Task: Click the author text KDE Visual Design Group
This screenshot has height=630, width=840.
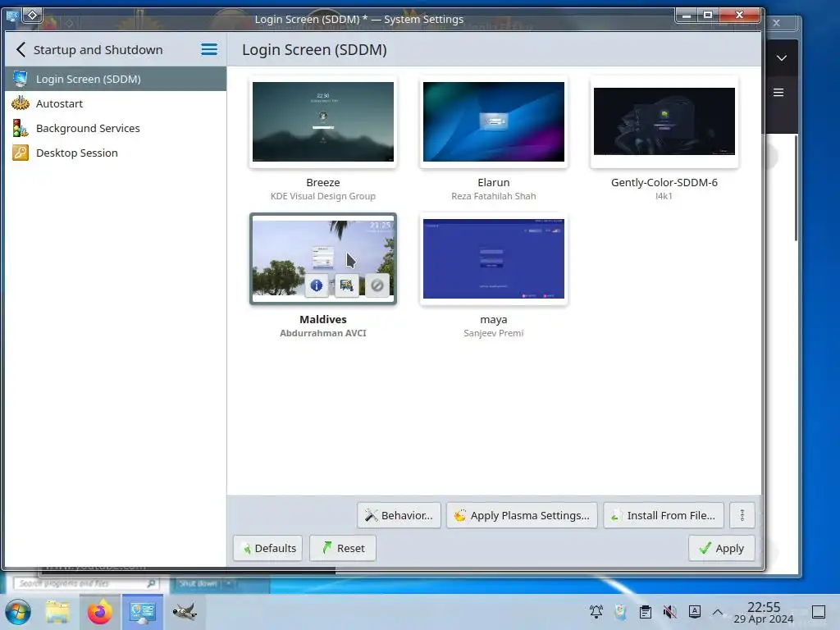Action: pos(323,196)
